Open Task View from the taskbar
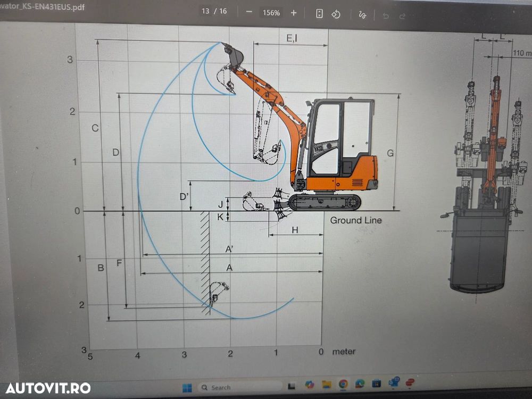 (x=291, y=386)
